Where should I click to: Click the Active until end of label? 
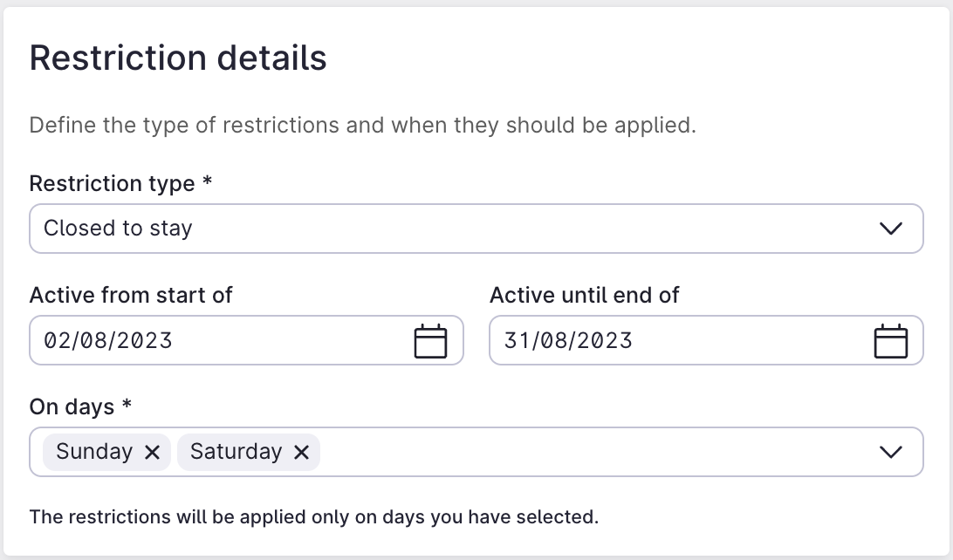coord(585,295)
